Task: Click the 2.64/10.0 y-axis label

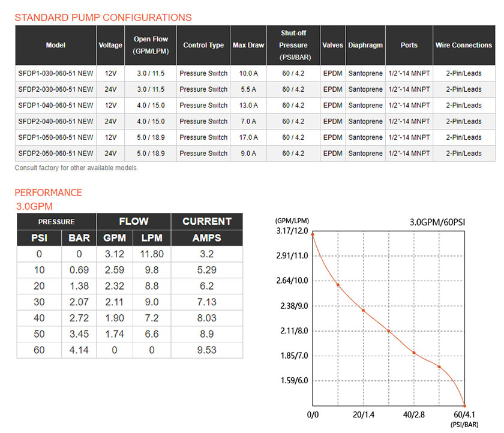Action: click(292, 281)
